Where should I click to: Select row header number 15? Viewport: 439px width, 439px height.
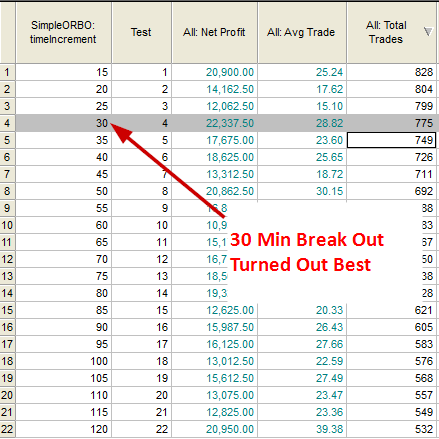click(x=7, y=310)
